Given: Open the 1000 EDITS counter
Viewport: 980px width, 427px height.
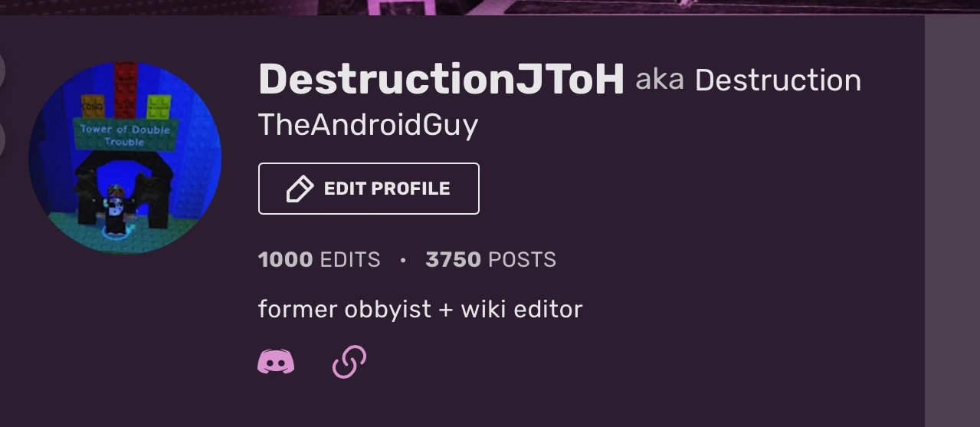Looking at the screenshot, I should point(320,260).
